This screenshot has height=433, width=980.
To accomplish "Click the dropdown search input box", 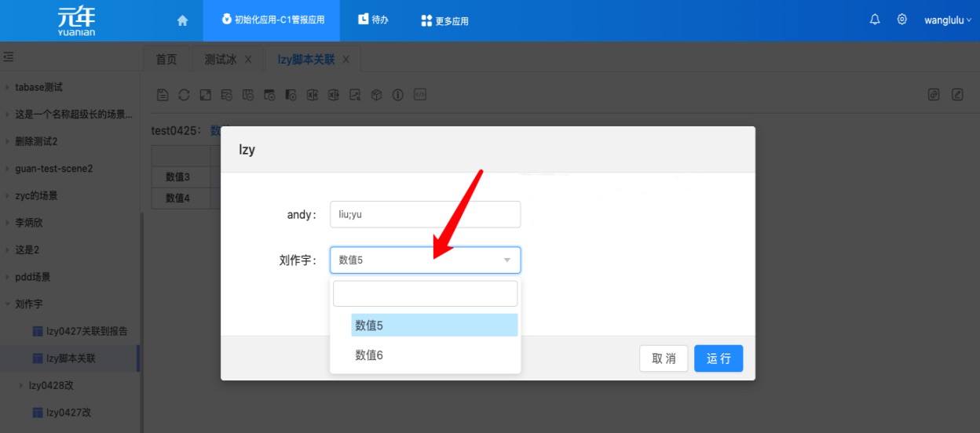I will coord(425,293).
